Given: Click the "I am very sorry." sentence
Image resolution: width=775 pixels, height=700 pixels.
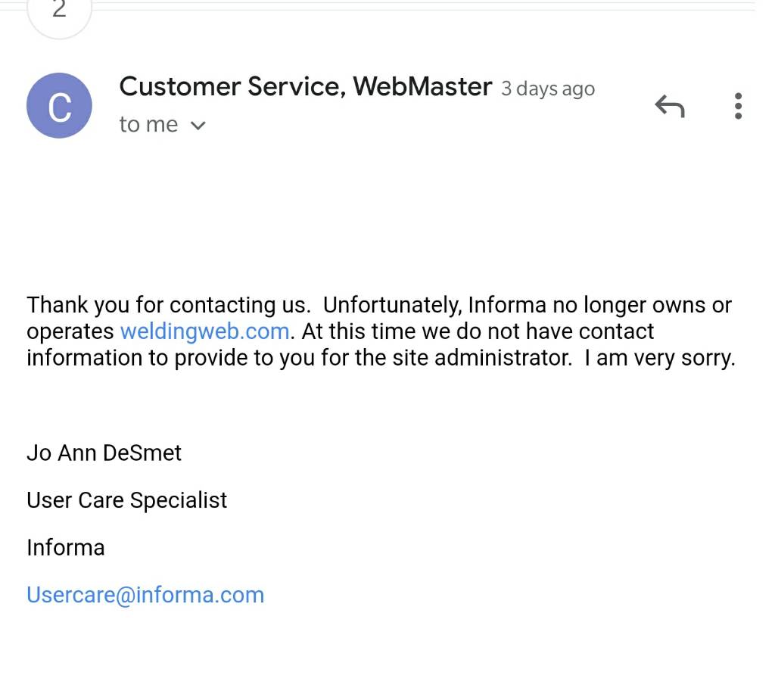Looking at the screenshot, I should point(660,358).
